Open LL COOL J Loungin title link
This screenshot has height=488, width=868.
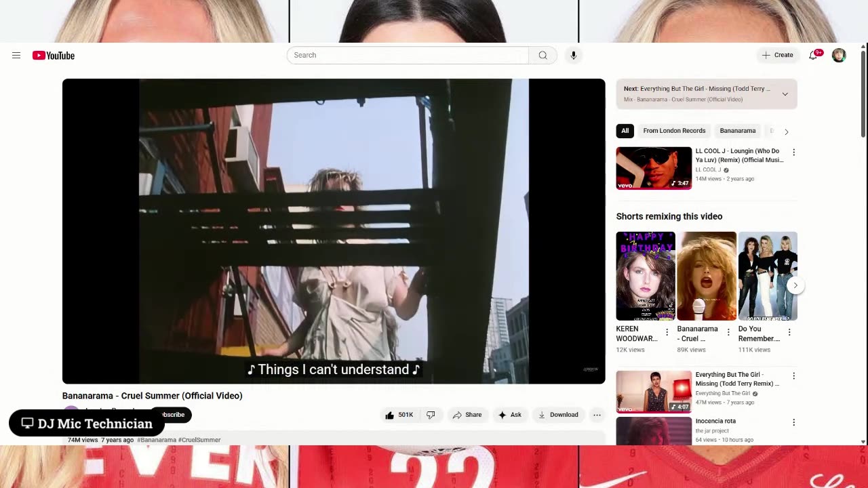click(x=739, y=155)
